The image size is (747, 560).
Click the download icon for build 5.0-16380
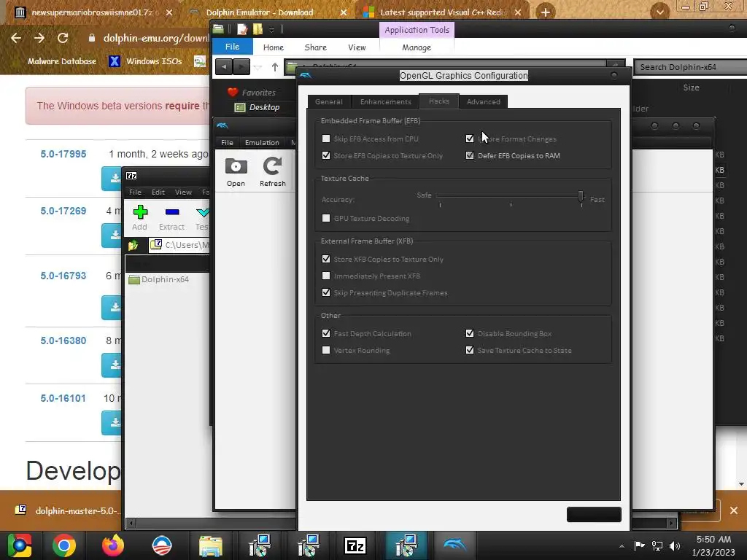[x=115, y=365]
